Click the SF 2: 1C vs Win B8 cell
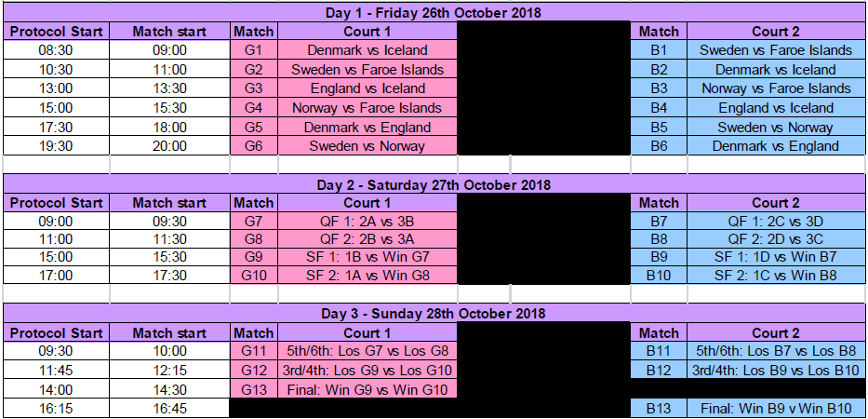Image resolution: width=868 pixels, height=419 pixels. (x=776, y=276)
